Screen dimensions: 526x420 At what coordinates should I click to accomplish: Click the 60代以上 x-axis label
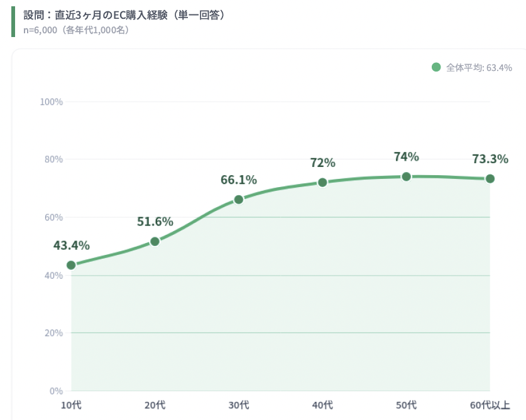point(490,404)
